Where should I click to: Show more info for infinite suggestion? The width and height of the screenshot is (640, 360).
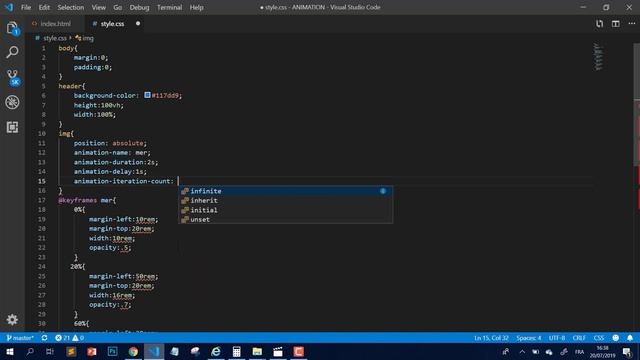tap(383, 191)
